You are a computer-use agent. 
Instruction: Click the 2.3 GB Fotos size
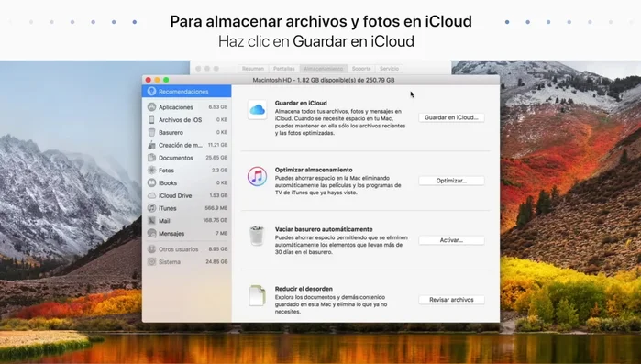click(x=219, y=171)
